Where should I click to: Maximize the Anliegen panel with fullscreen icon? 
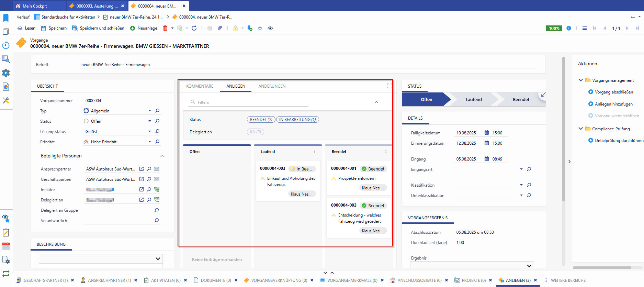point(389,86)
